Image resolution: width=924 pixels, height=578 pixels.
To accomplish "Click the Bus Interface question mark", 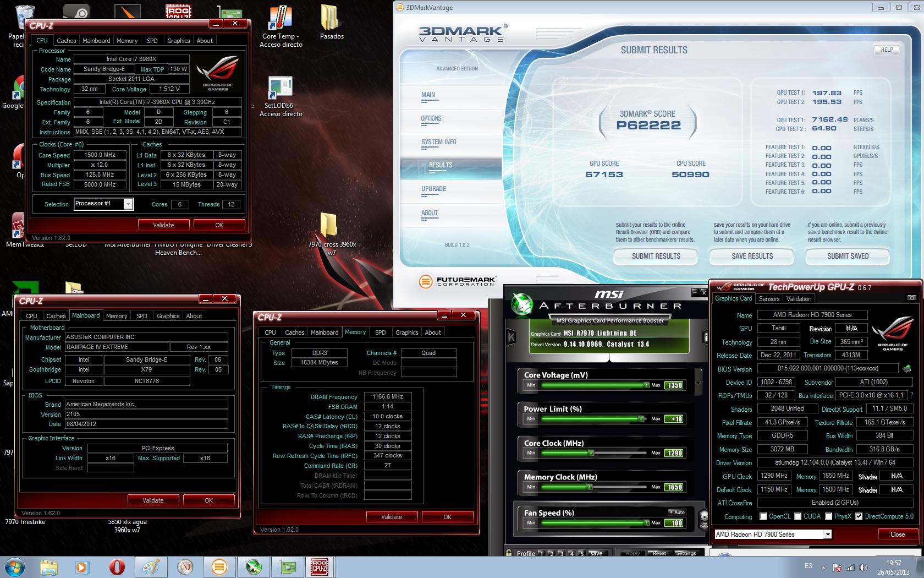I will (912, 395).
